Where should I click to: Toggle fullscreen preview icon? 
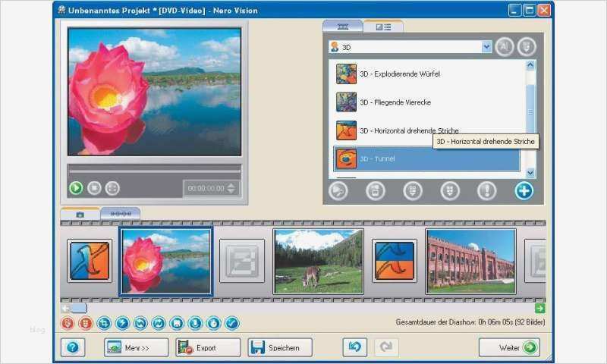point(112,188)
